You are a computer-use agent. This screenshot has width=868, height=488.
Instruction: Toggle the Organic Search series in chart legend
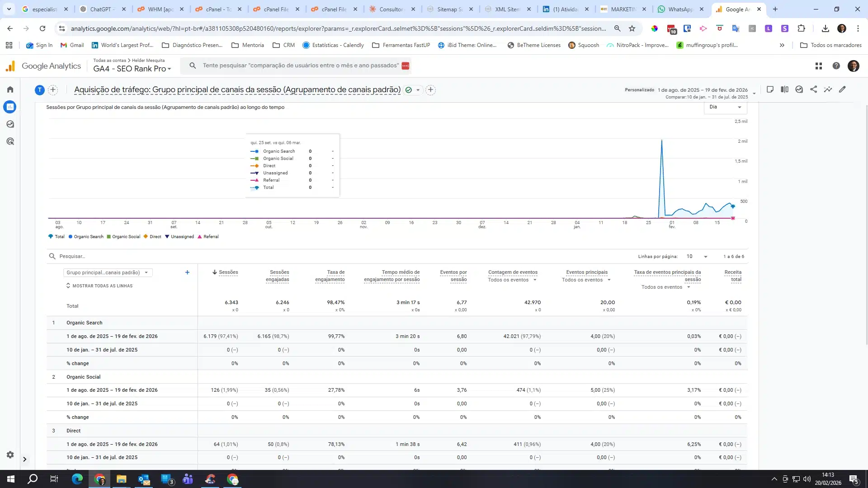click(x=86, y=237)
